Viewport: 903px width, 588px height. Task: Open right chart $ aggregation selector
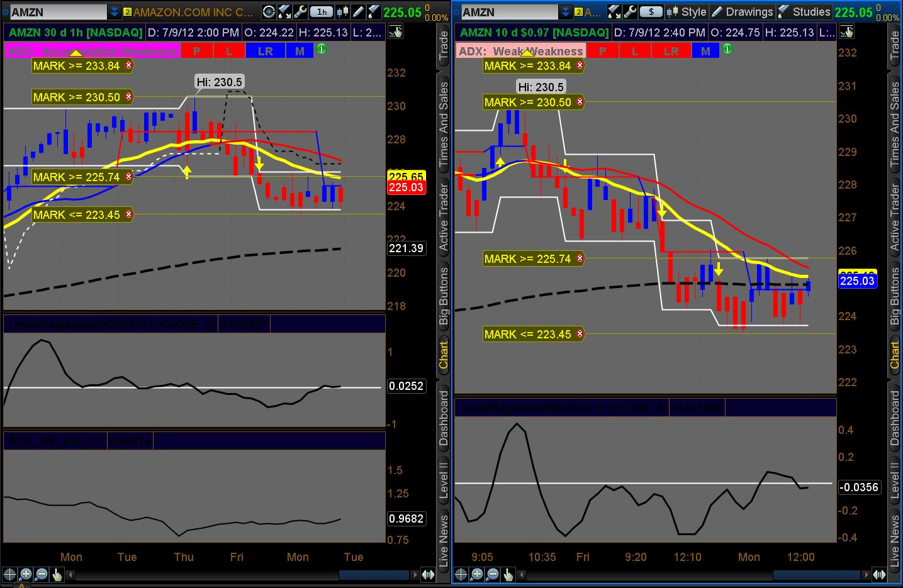651,11
